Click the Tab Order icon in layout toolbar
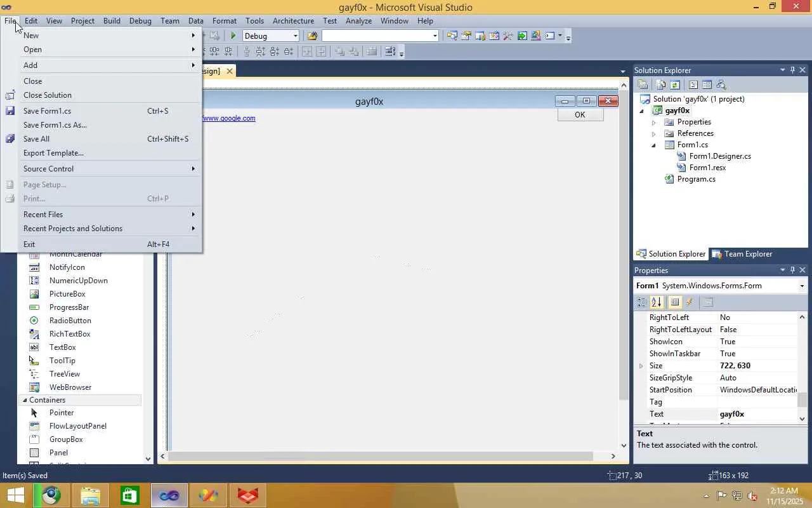812x508 pixels. (x=390, y=51)
